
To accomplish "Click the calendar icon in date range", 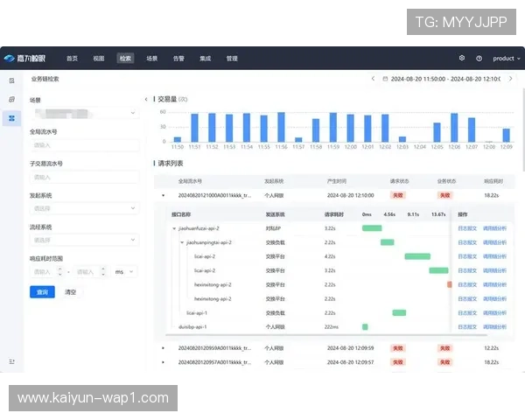I will (386, 79).
